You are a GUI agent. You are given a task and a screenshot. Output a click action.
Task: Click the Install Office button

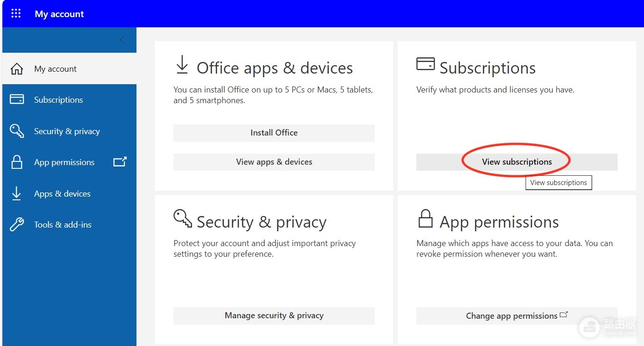pyautogui.click(x=274, y=133)
